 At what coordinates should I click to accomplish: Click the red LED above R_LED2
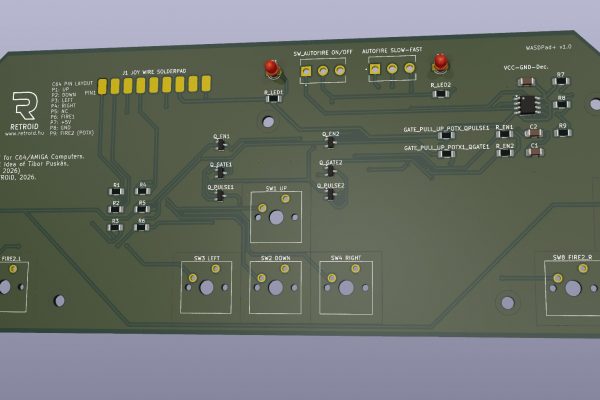pyautogui.click(x=440, y=66)
